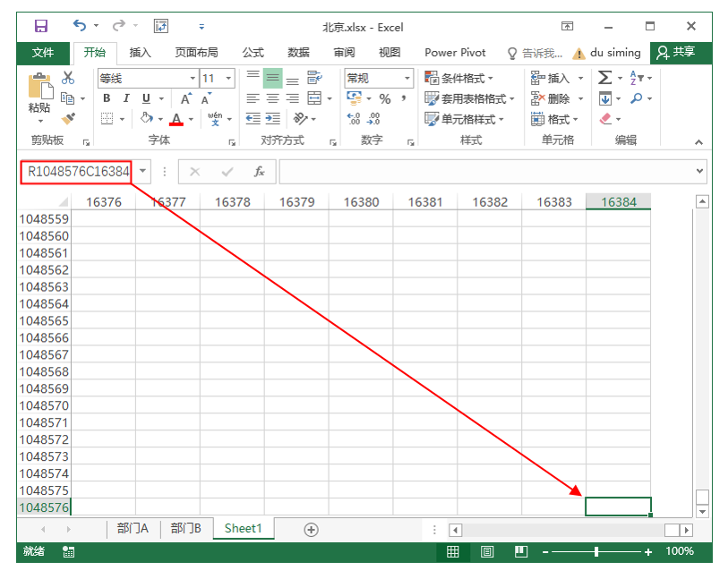The image size is (728, 579).
Task: Expand the formula bar chevron
Action: pyautogui.click(x=699, y=171)
